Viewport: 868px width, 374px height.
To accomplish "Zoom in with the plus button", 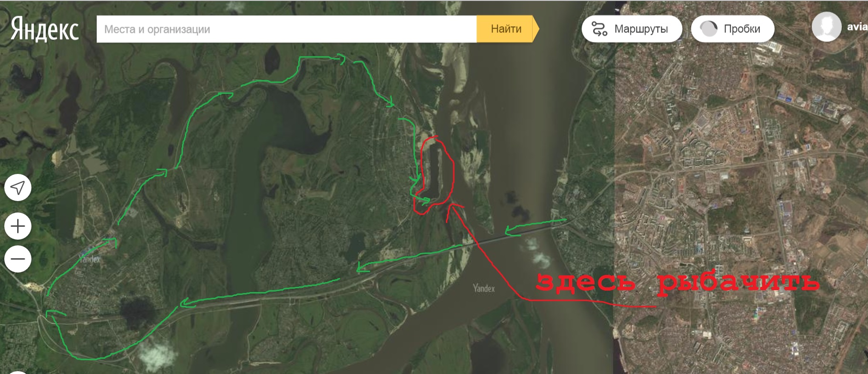I will click(18, 226).
